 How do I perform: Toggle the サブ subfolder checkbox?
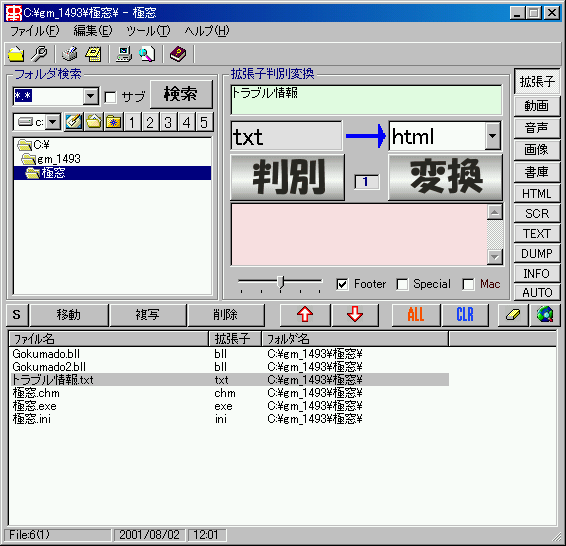click(x=110, y=97)
